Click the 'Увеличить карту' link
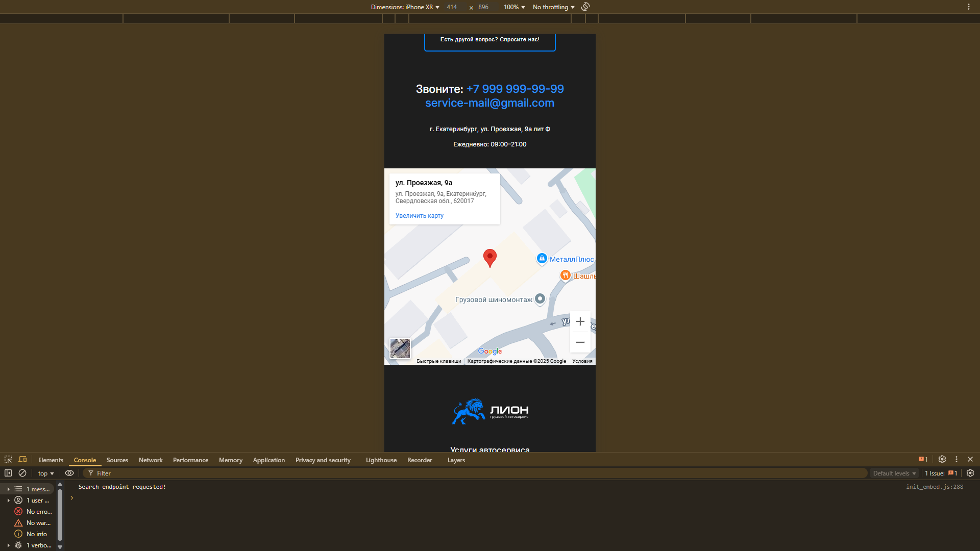 click(x=419, y=216)
